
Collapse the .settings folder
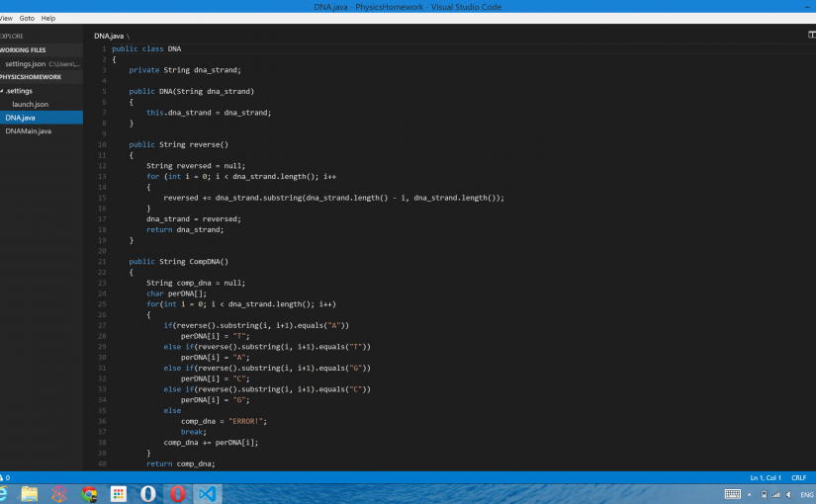click(18, 90)
